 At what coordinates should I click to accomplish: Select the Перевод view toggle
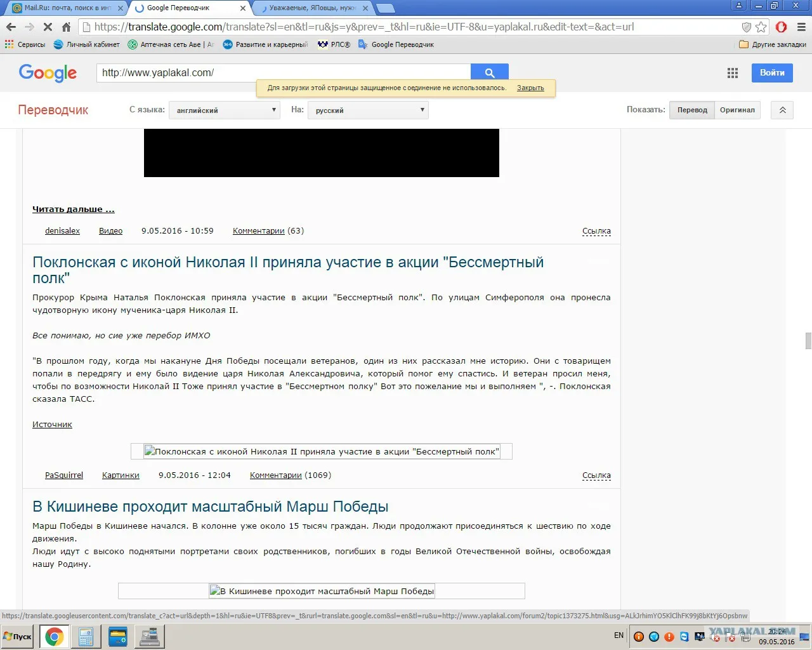(692, 110)
